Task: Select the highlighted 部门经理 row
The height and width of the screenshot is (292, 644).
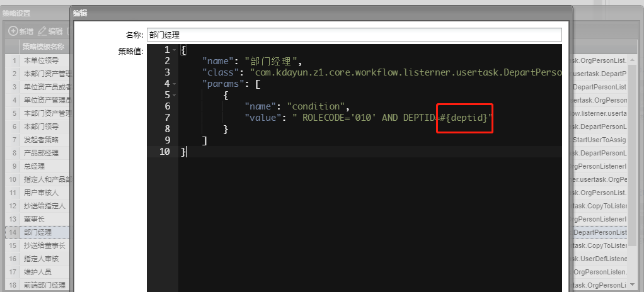Action: coord(38,232)
